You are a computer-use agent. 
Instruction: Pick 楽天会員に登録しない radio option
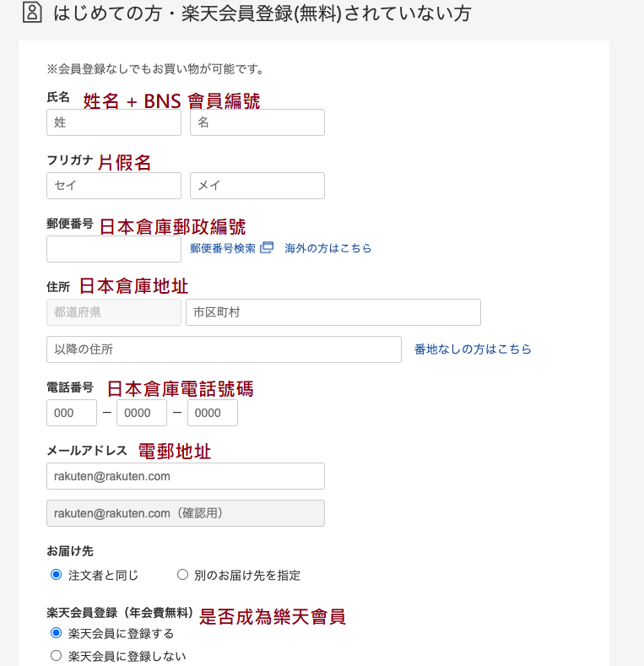pos(57,655)
